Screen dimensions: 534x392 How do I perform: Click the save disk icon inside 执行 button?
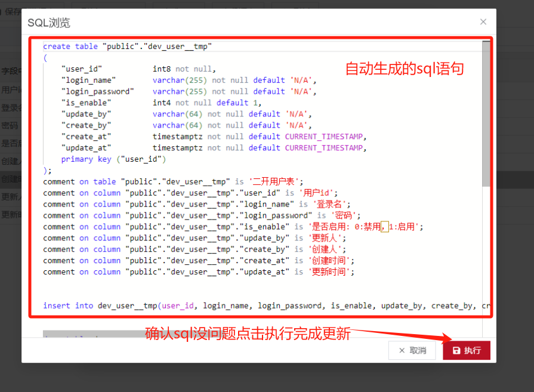tap(456, 350)
